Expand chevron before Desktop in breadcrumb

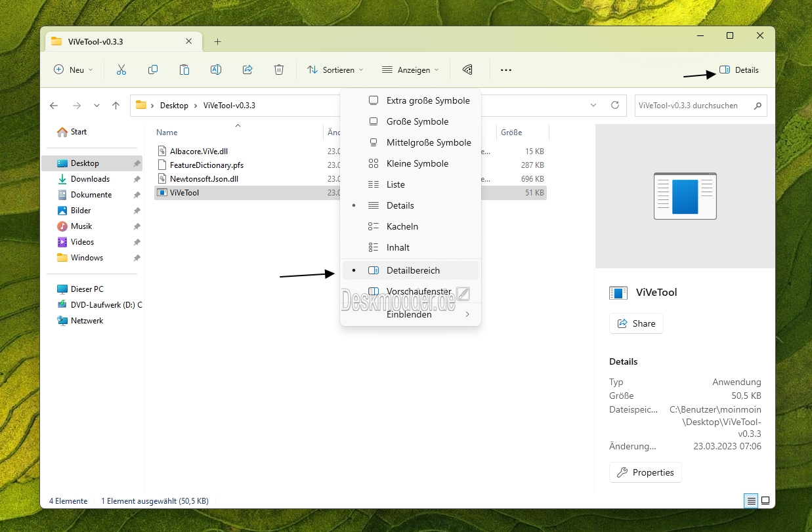pyautogui.click(x=153, y=106)
